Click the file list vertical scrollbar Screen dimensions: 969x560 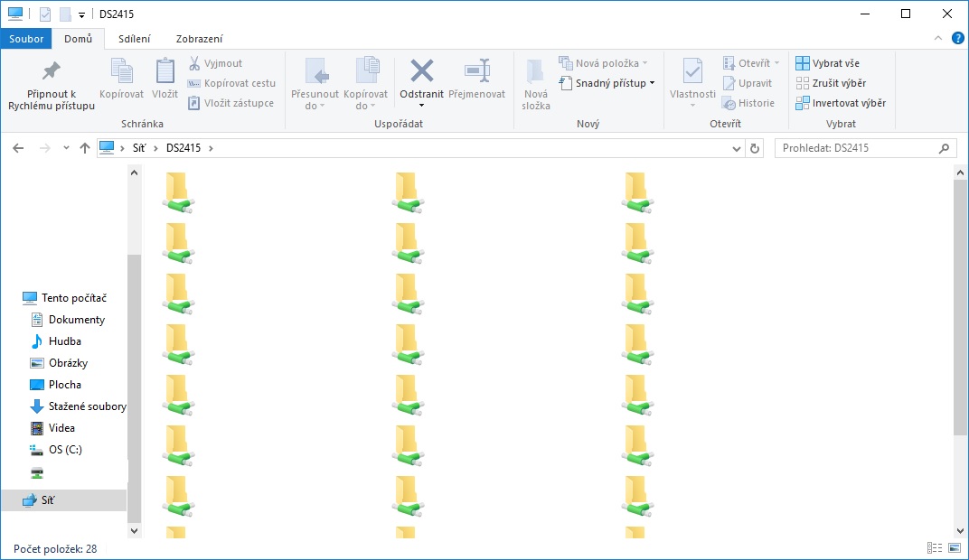pyautogui.click(x=960, y=307)
